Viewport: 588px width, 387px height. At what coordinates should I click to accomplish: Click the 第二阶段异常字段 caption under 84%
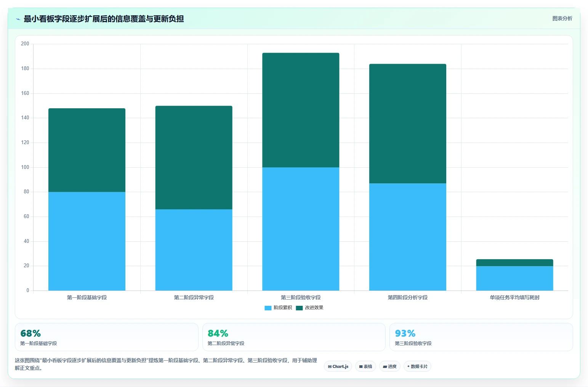coord(226,344)
